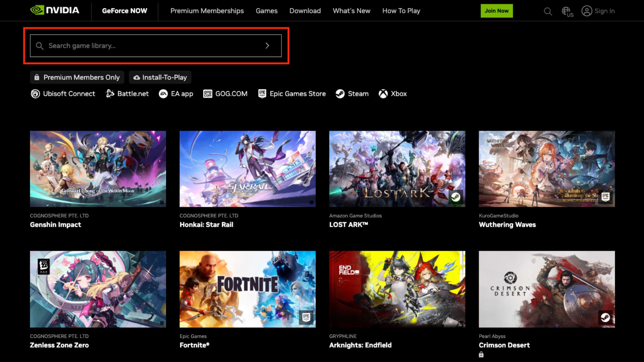
Task: Click the Sign In link
Action: click(604, 11)
